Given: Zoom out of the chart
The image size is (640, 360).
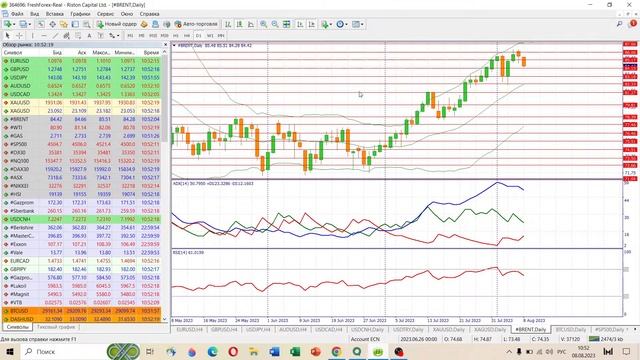Looking at the screenshot, I should click(275, 24).
